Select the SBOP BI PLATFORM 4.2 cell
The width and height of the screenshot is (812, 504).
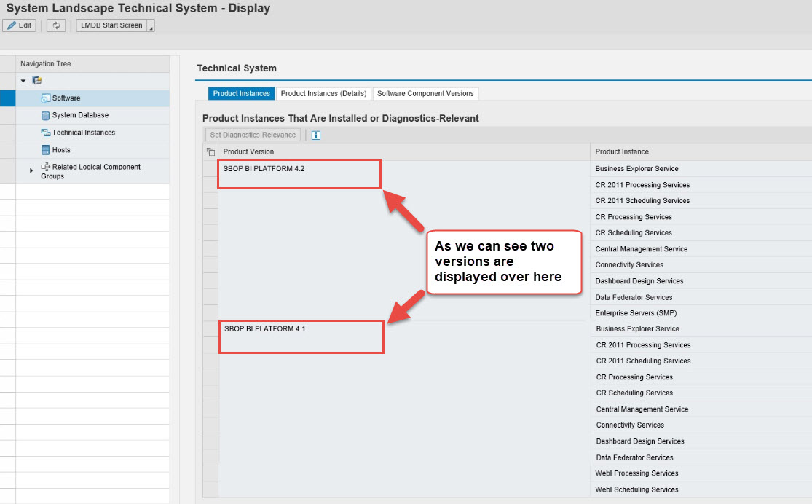coord(264,169)
